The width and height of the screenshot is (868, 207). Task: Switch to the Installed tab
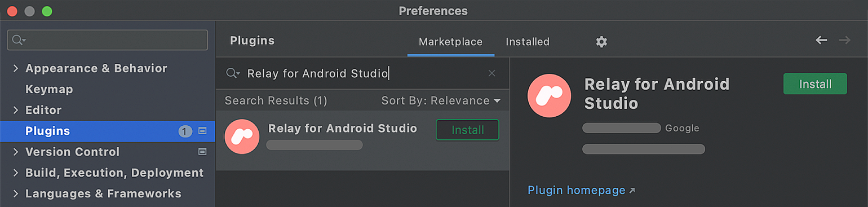click(x=528, y=42)
